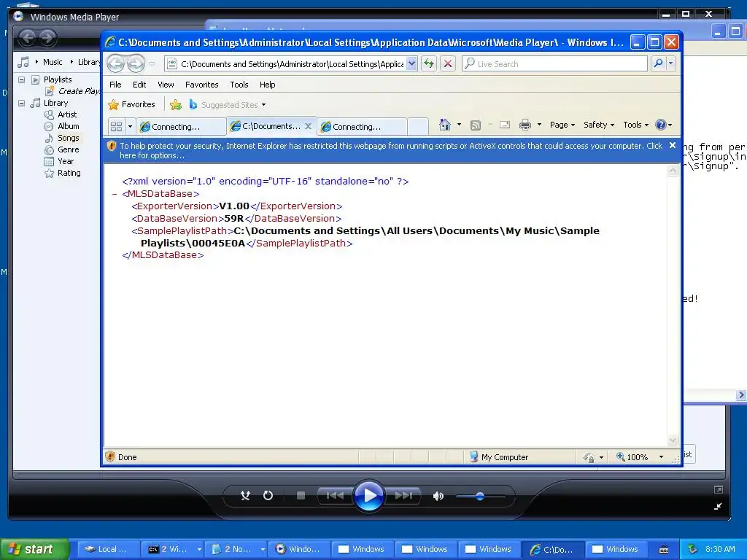This screenshot has height=560, width=747.
Task: Open the View menu
Action: tap(166, 85)
